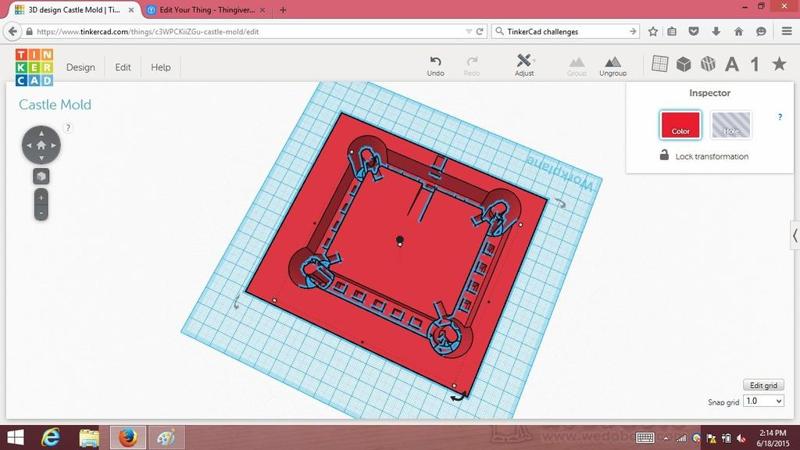Open the letter A shapes icon
The height and width of the screenshot is (450, 800).
[x=732, y=64]
